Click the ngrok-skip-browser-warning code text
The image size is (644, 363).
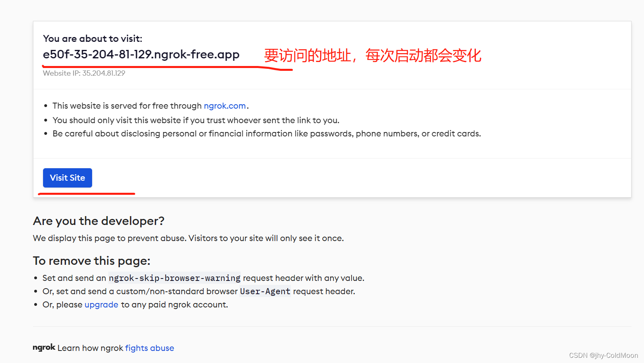175,278
